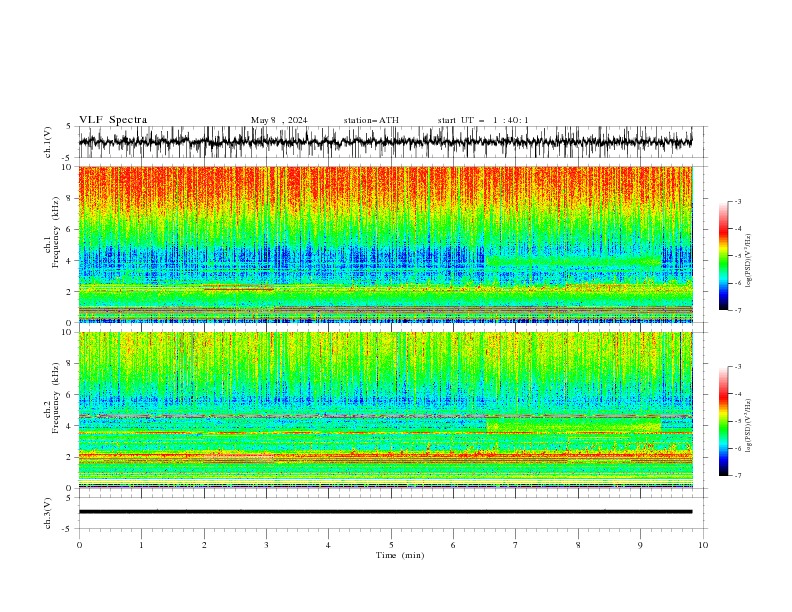
Task: Click the "6" kHz tick of ch.2 spectrogram
Action: [x=71, y=395]
